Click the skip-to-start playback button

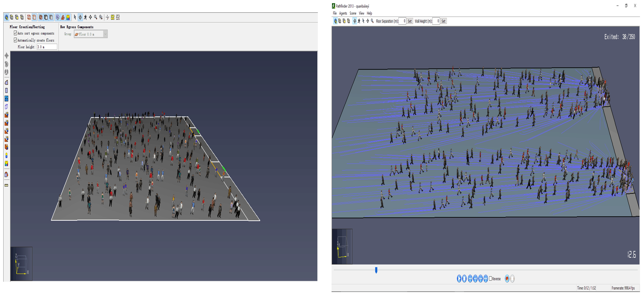tap(470, 278)
